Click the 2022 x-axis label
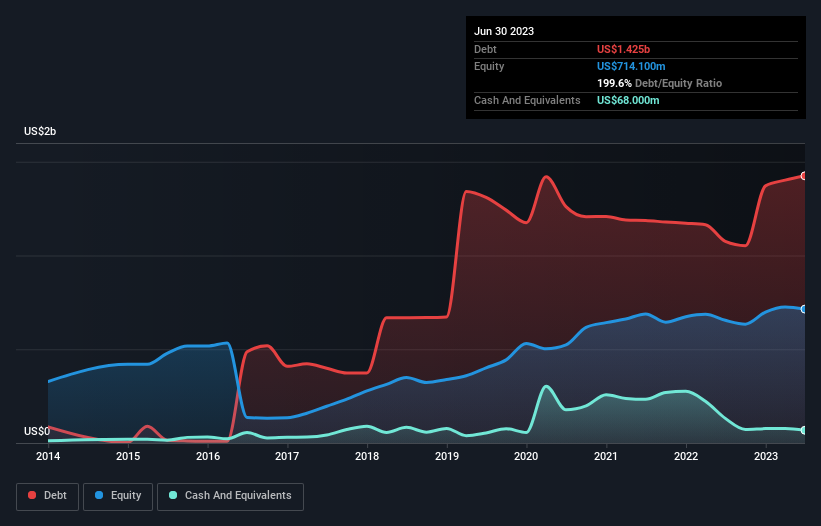Image resolution: width=821 pixels, height=526 pixels. point(686,456)
